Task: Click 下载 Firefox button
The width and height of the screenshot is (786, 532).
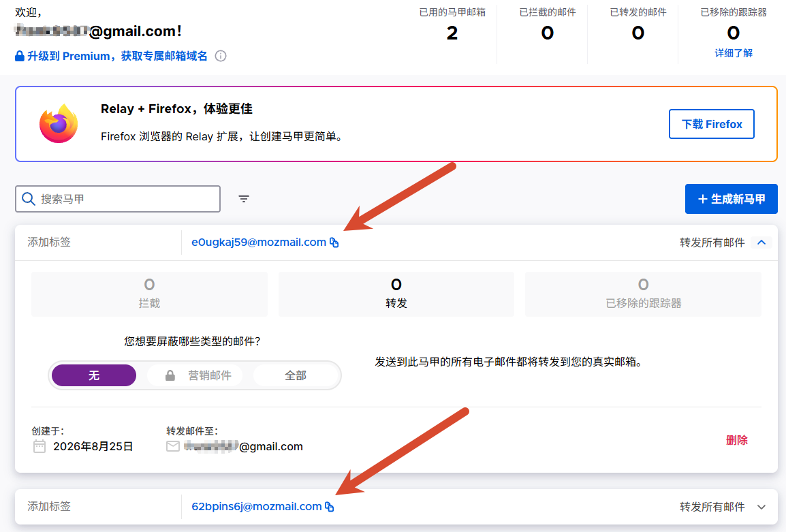Action: [x=711, y=124]
